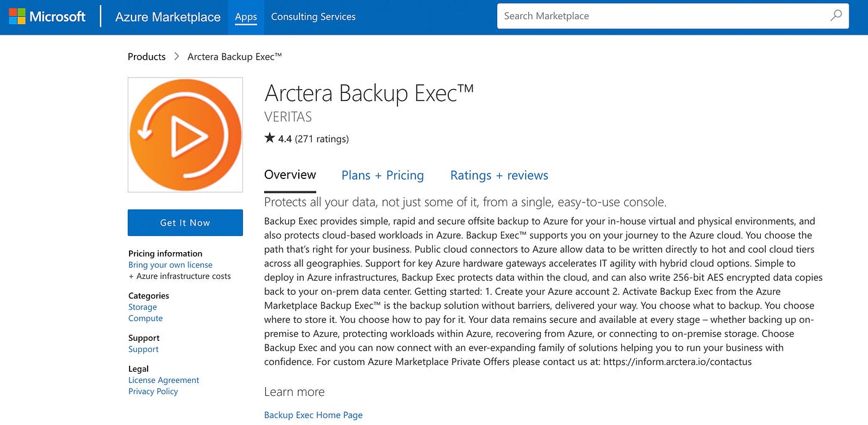
Task: Switch to the Plans + Pricing tab
Action: [383, 175]
